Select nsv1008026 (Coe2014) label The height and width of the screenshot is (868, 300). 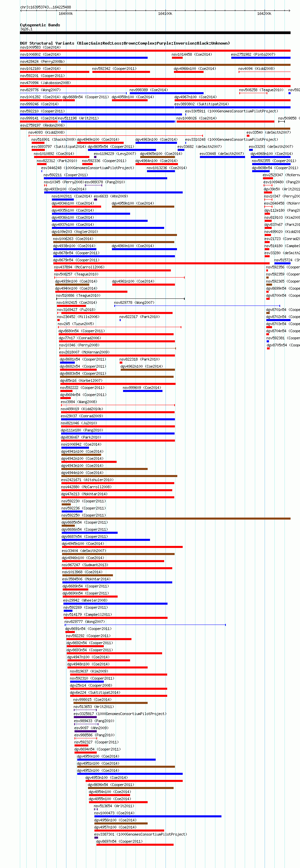[x=197, y=118]
